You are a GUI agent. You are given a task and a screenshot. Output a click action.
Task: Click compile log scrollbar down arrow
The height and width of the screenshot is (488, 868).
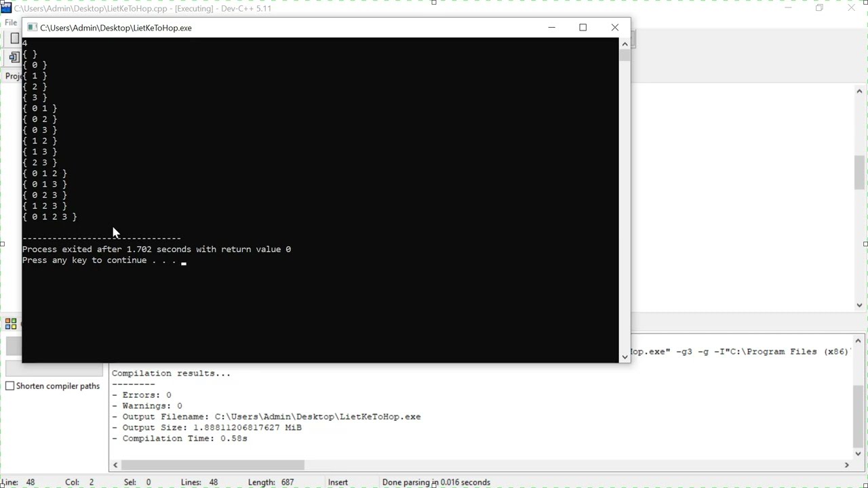[x=859, y=453]
